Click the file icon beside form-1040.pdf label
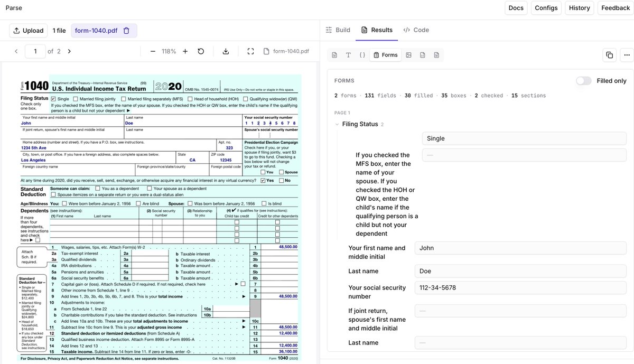The height and width of the screenshot is (364, 634). point(267,51)
